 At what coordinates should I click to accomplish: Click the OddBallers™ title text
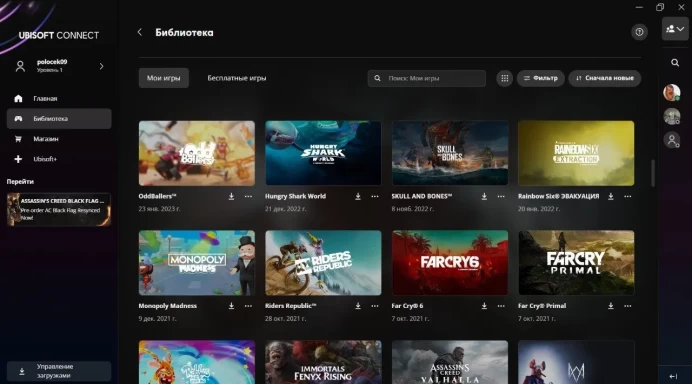click(158, 196)
